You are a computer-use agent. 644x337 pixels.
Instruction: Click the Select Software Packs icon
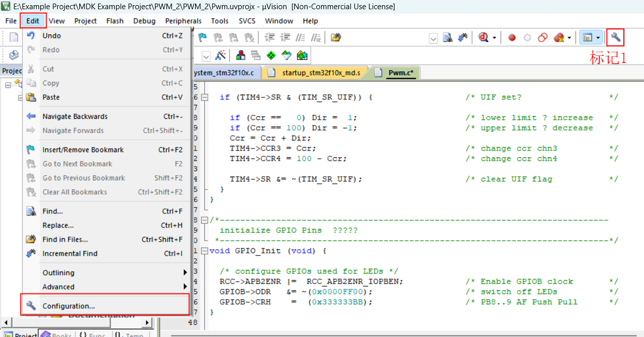pos(287,55)
